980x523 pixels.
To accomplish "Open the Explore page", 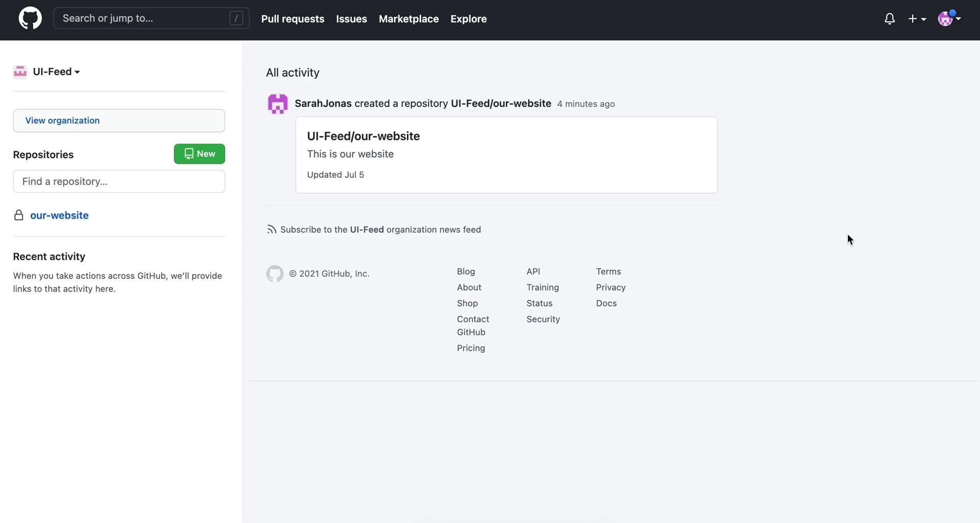I will tap(469, 19).
